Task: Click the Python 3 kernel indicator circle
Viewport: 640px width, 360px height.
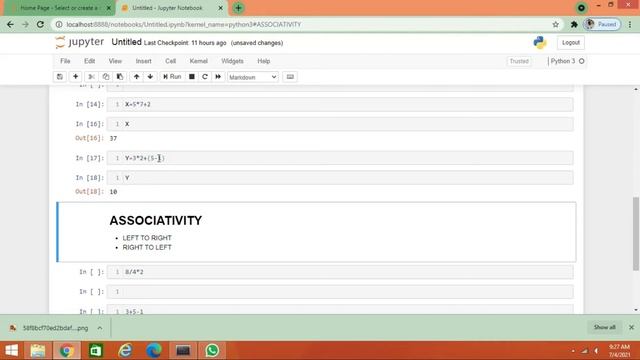Action: tap(582, 61)
